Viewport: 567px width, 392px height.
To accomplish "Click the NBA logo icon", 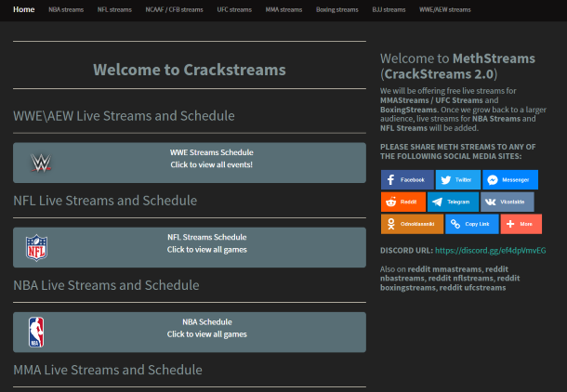I will tap(36, 332).
